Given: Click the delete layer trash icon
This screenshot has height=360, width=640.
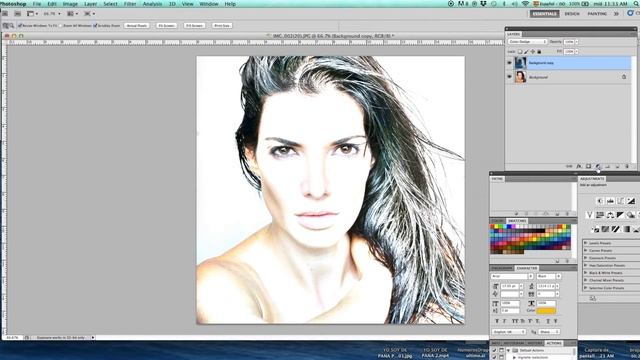Looking at the screenshot, I should click(x=627, y=166).
